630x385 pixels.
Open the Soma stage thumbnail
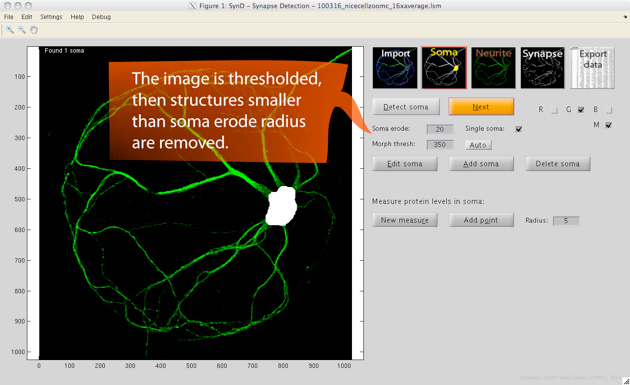[x=444, y=68]
